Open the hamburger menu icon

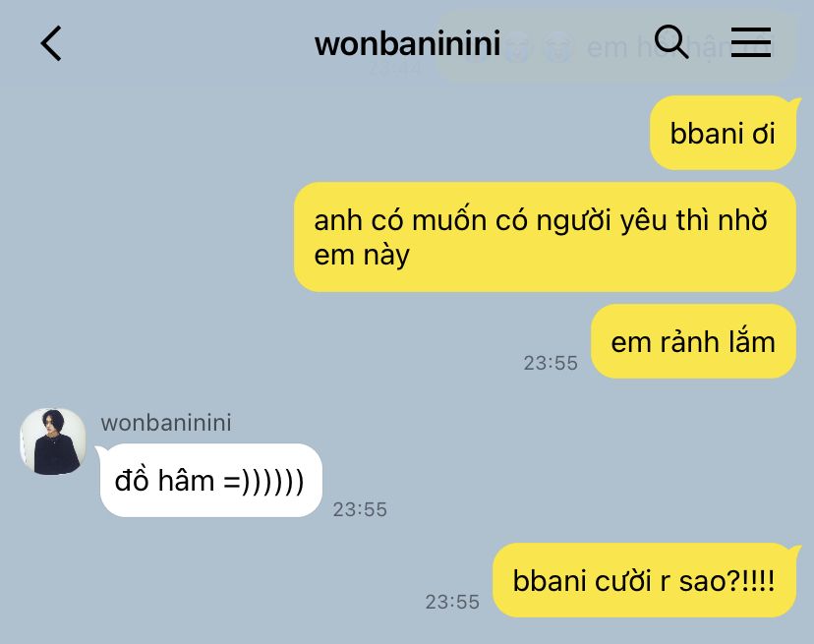[x=751, y=42]
